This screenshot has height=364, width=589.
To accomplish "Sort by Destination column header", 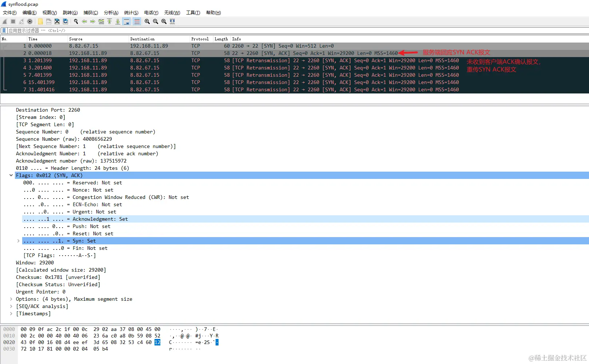I will click(x=159, y=39).
